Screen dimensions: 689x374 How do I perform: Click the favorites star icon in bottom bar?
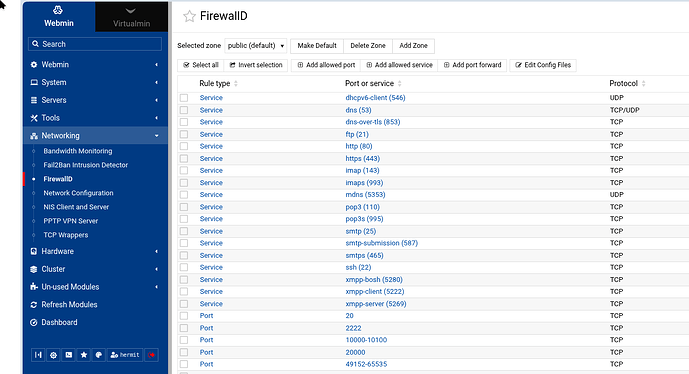83,355
